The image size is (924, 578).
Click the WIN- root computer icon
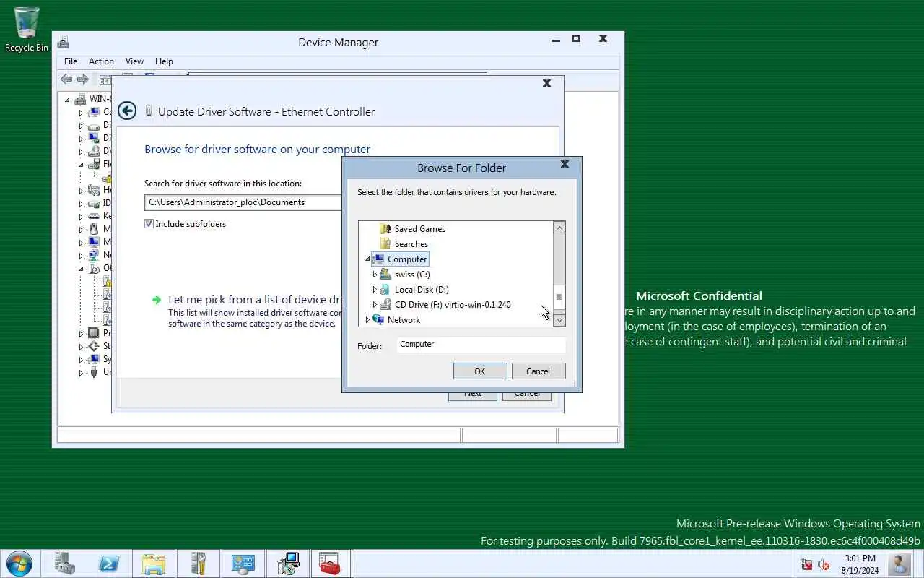80,99
